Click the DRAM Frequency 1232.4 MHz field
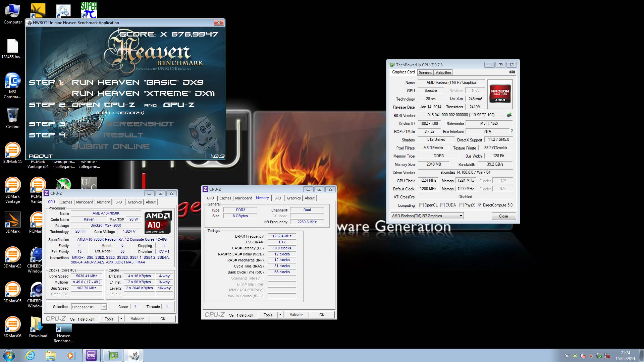This screenshot has height=362, width=644. (x=282, y=236)
